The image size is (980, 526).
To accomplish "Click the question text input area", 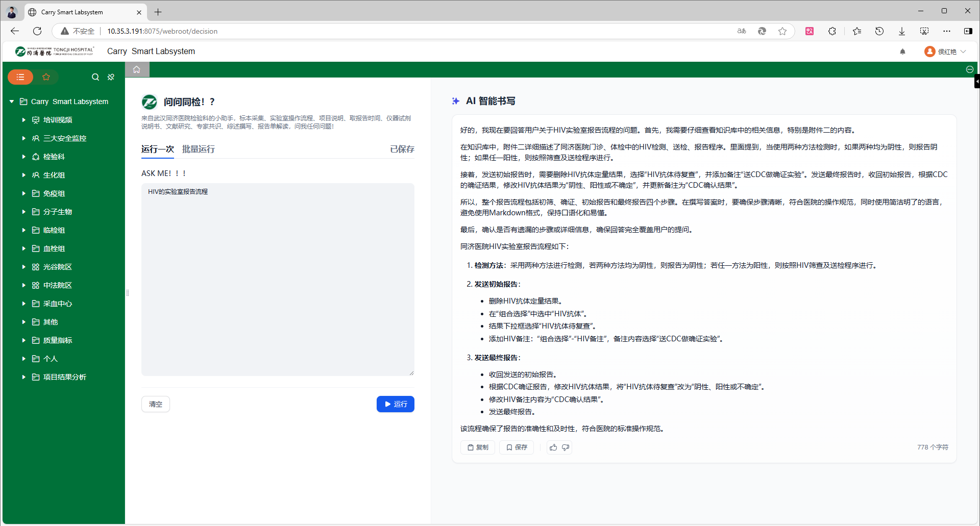I will click(278, 280).
